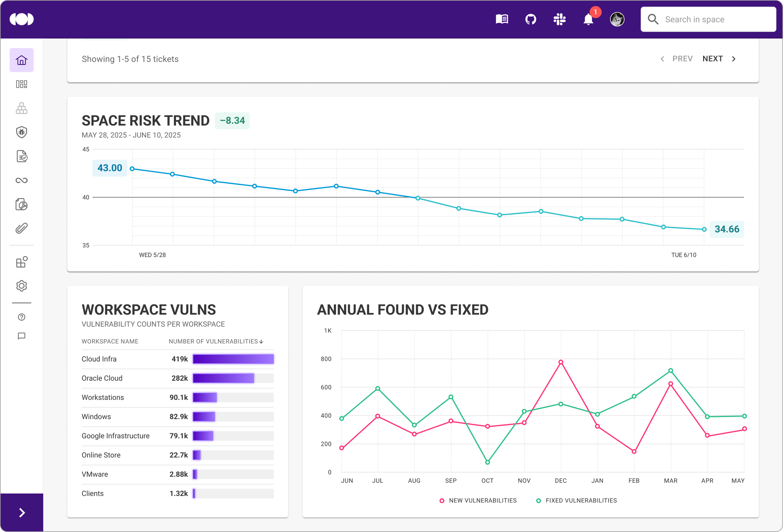Screen dimensions: 783x532
Task: Open the Slack icon in header
Action: coord(560,19)
